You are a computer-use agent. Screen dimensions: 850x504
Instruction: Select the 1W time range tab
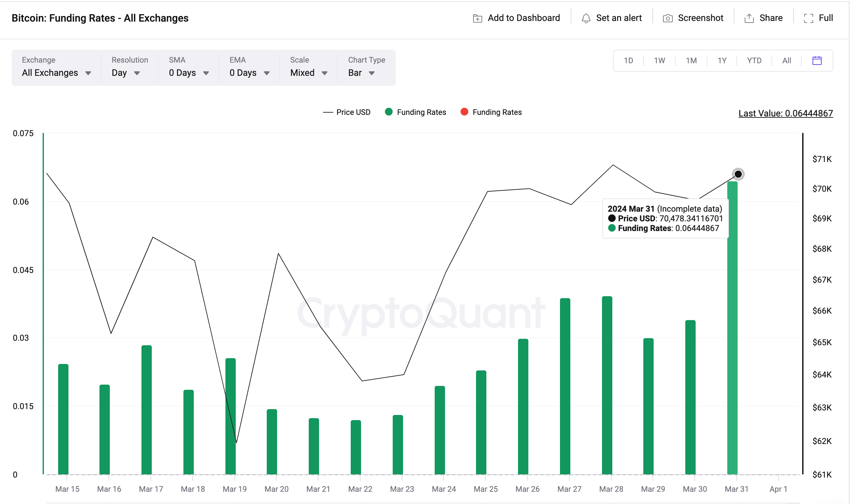[x=659, y=60]
